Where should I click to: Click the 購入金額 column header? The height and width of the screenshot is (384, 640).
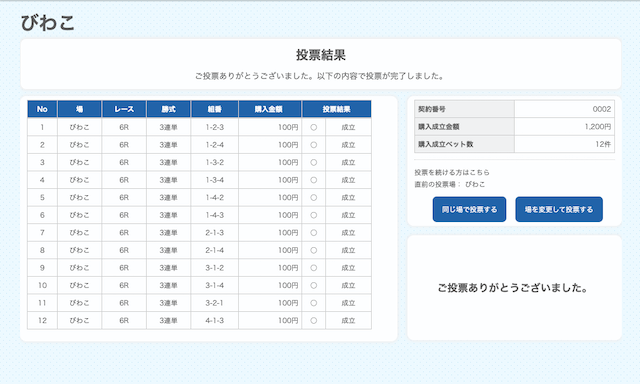(x=270, y=109)
